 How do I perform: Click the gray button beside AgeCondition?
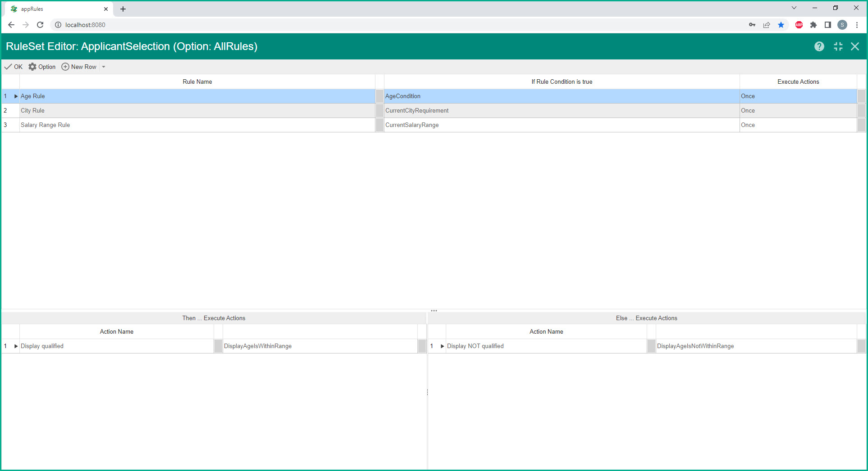(379, 96)
